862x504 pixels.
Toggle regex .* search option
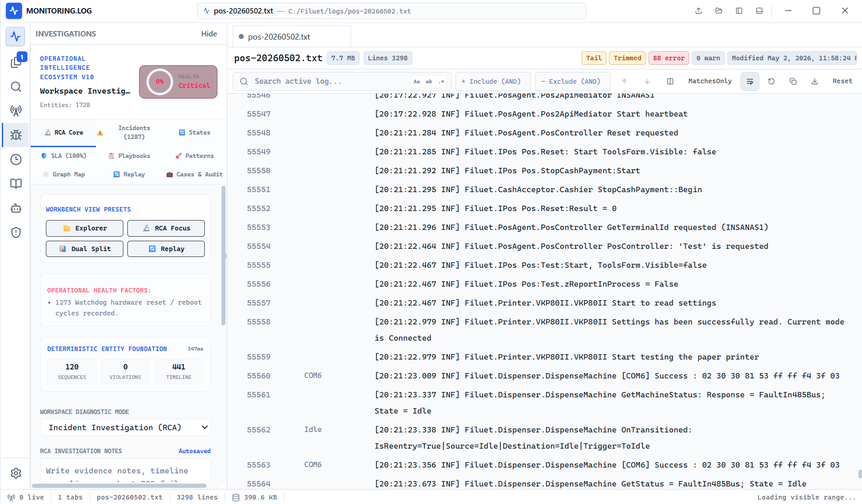pyautogui.click(x=442, y=81)
